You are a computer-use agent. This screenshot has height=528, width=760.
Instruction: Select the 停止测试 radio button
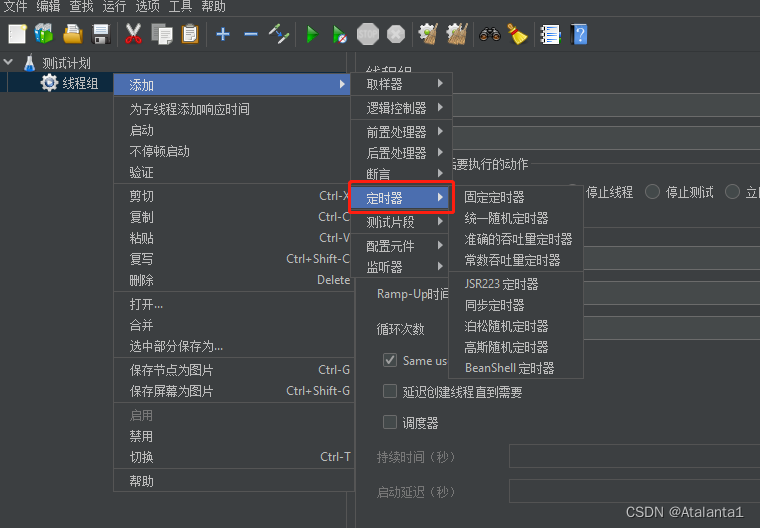coord(652,192)
